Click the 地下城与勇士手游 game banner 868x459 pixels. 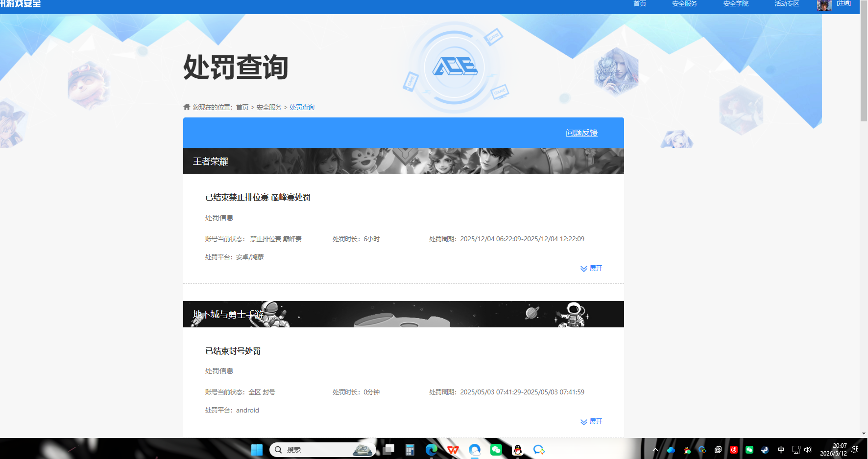404,314
